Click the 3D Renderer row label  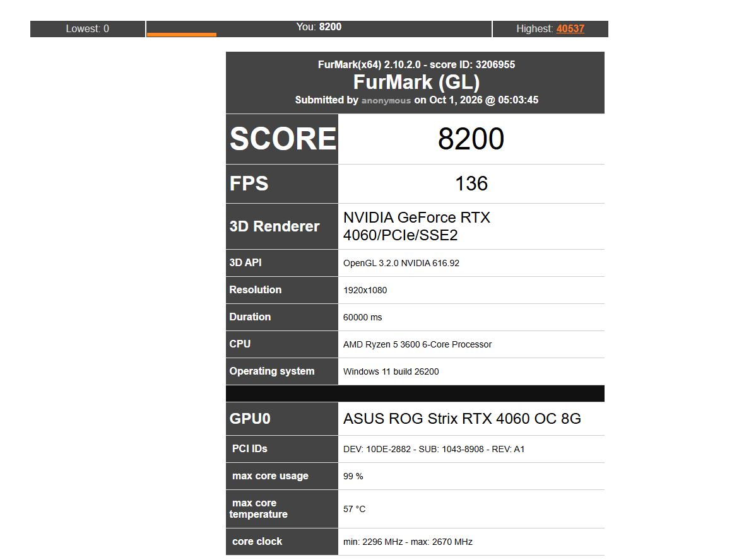[x=275, y=226]
